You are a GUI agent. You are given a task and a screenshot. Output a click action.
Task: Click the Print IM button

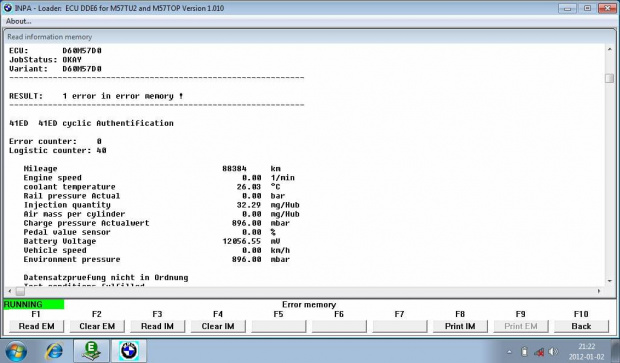460,326
